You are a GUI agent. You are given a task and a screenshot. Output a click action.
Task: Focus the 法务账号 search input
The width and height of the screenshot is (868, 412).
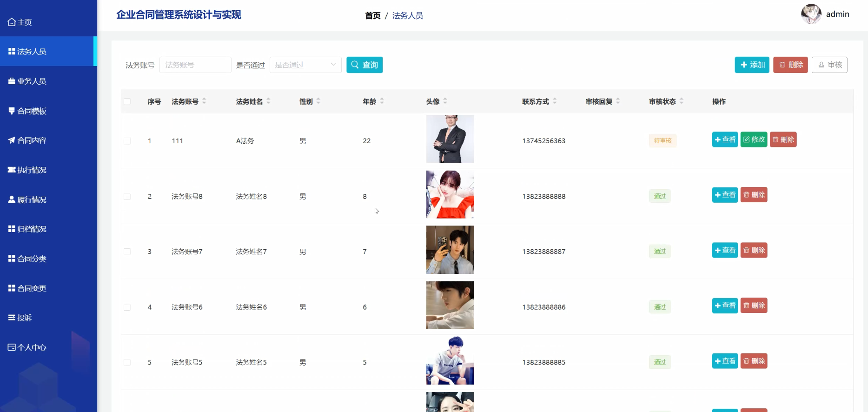tap(195, 65)
